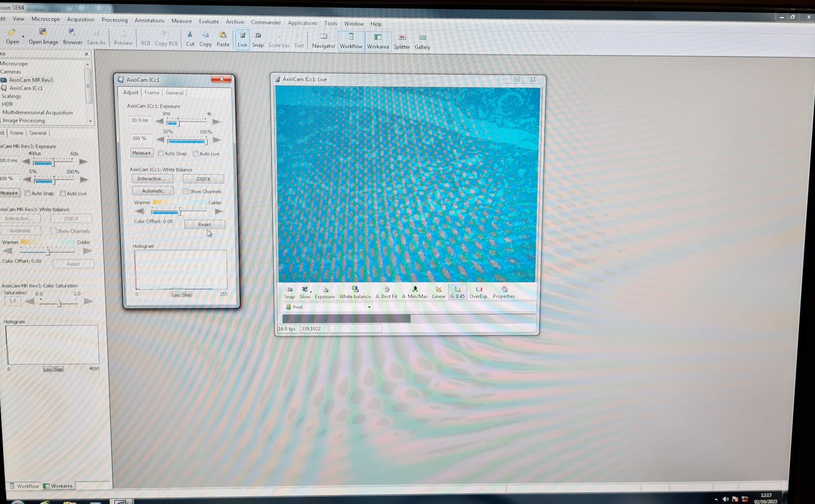Enable Auto Snap in AxioCam ICc1 dialog
The height and width of the screenshot is (504, 815).
[161, 153]
